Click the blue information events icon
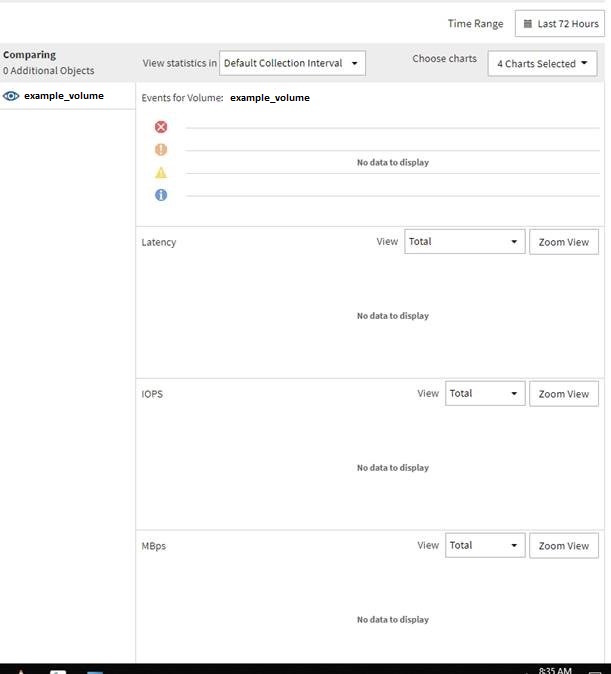The image size is (611, 674). coord(161,195)
